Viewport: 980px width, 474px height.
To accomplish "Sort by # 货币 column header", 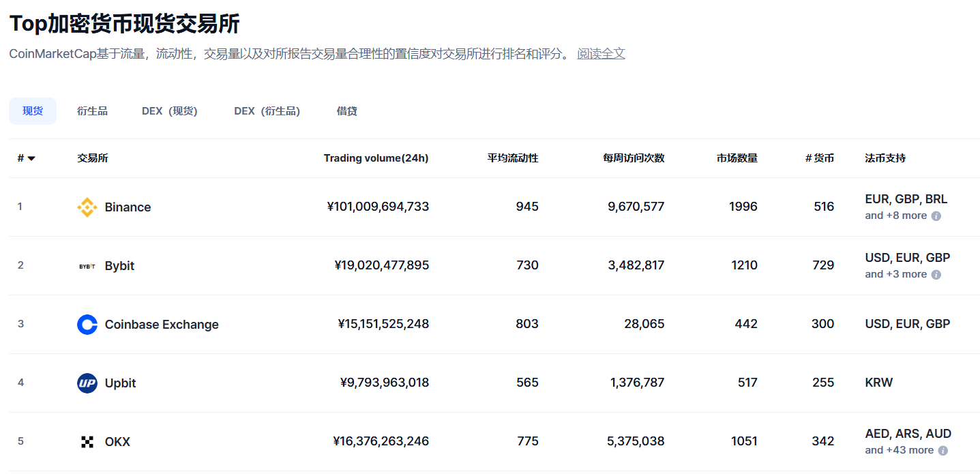I will (x=819, y=158).
